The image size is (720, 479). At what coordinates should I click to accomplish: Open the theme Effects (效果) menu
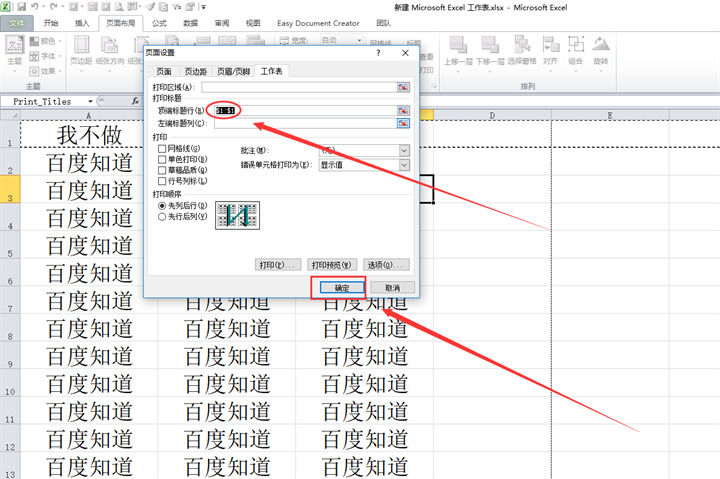tap(45, 71)
